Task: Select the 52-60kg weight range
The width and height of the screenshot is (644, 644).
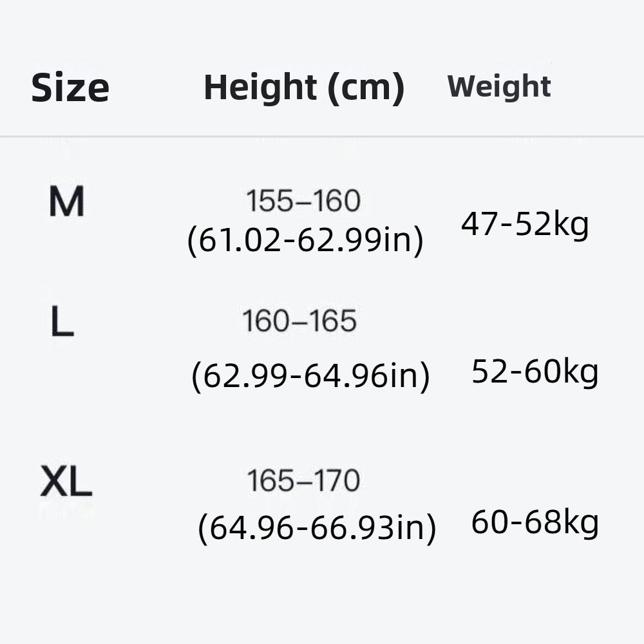Action: point(535,372)
